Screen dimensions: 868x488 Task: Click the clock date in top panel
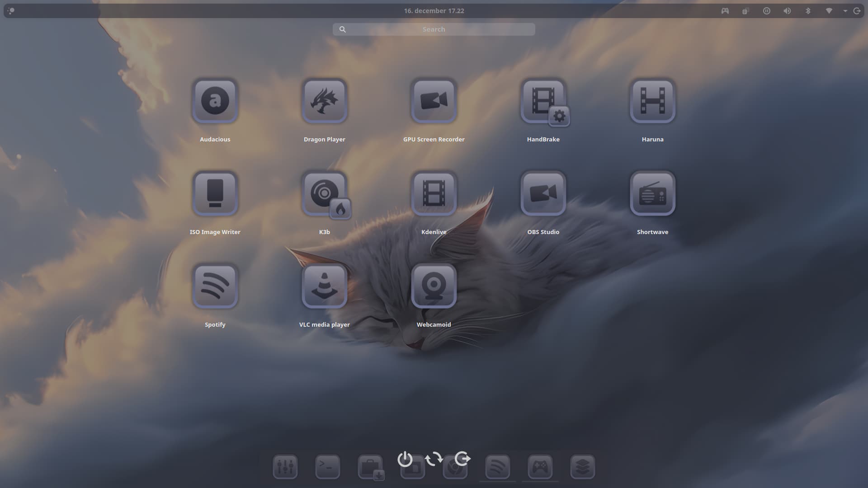[x=434, y=11]
